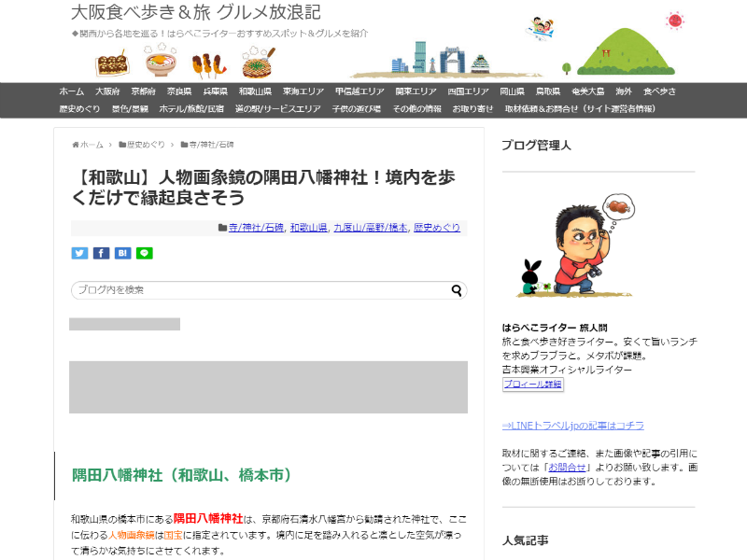Open 大阪府 in the navigation bar
The height and width of the screenshot is (560, 747).
point(107,91)
